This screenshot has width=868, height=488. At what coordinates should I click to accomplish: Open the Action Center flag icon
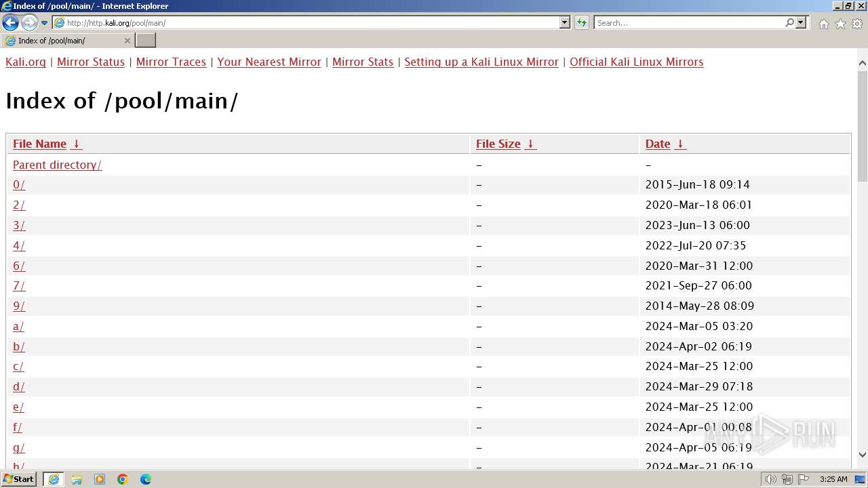click(804, 479)
